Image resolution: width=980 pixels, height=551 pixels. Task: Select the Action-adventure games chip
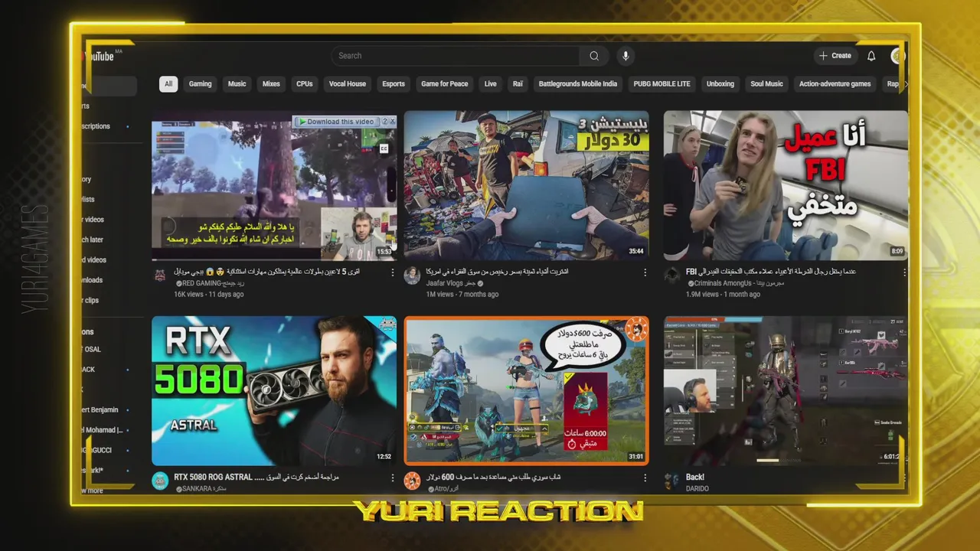tap(835, 84)
